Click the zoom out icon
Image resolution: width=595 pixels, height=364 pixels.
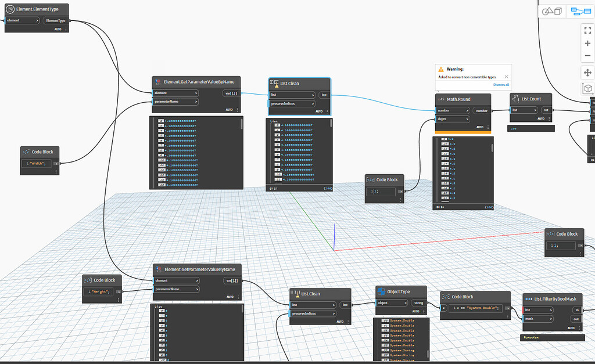click(x=587, y=55)
